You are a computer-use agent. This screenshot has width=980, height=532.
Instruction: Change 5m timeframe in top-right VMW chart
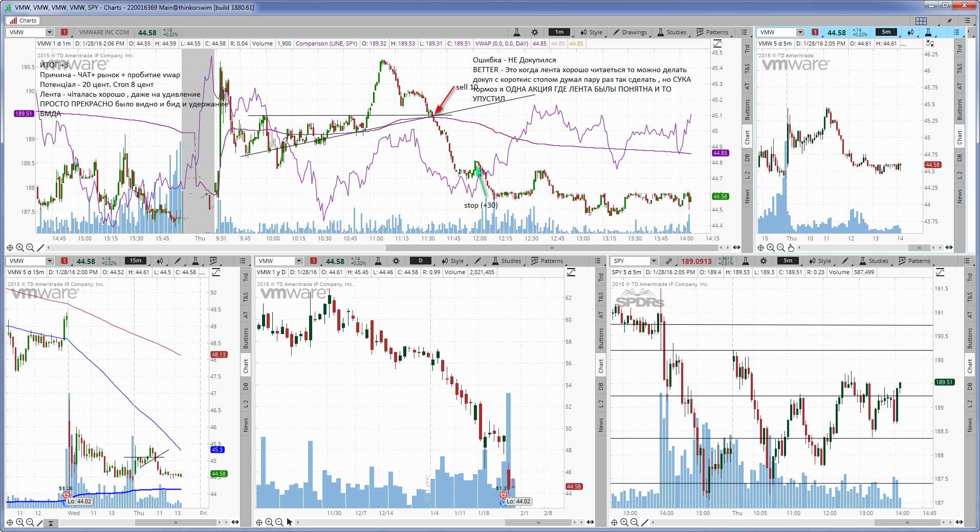(x=886, y=32)
